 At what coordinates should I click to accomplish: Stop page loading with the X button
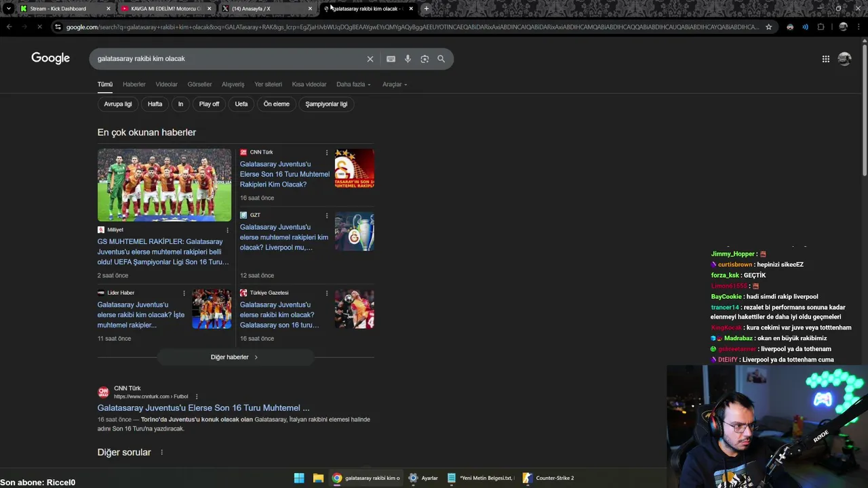pyautogui.click(x=39, y=27)
